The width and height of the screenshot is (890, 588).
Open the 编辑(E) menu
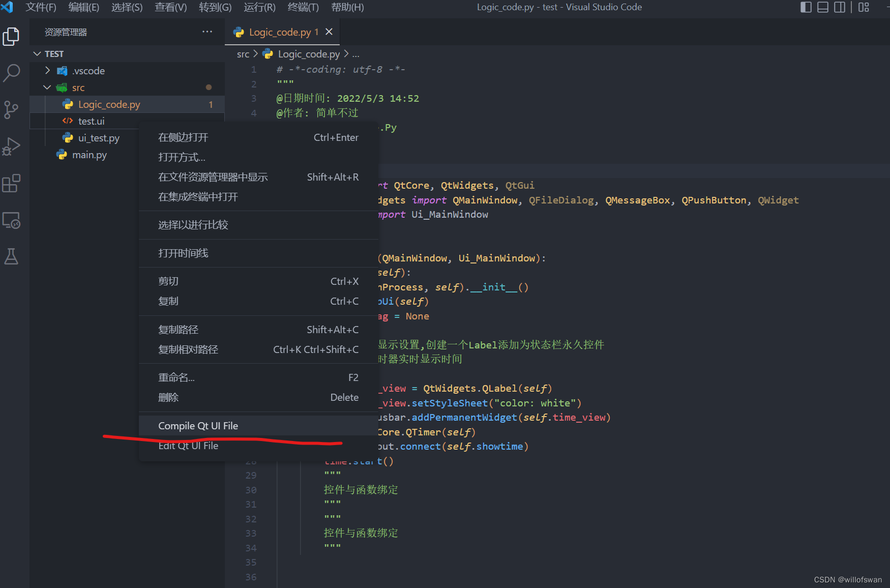pos(84,7)
